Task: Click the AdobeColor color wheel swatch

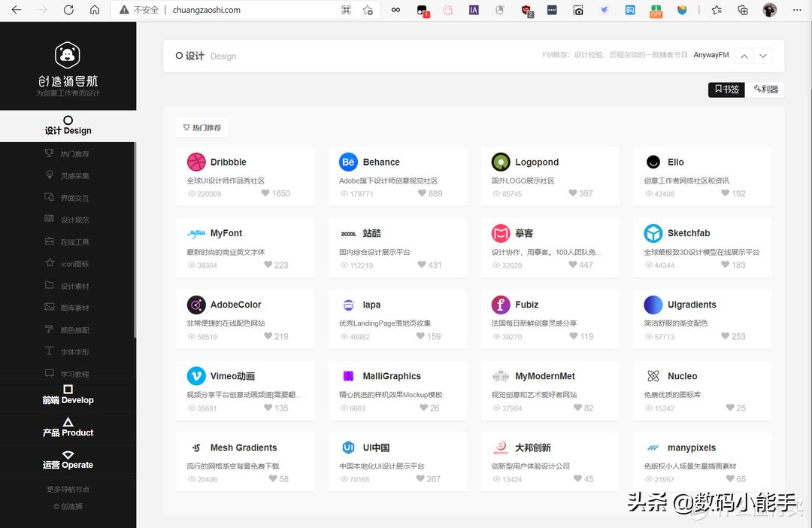Action: tap(196, 304)
